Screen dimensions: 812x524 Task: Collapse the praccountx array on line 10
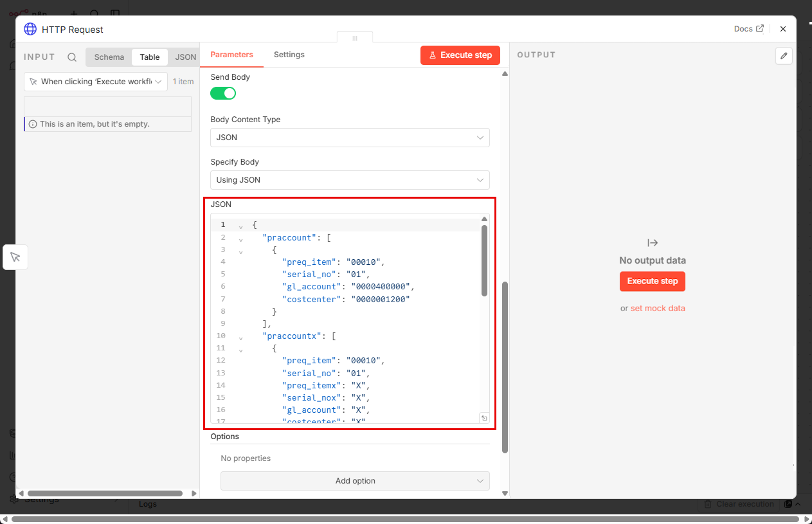(x=240, y=337)
